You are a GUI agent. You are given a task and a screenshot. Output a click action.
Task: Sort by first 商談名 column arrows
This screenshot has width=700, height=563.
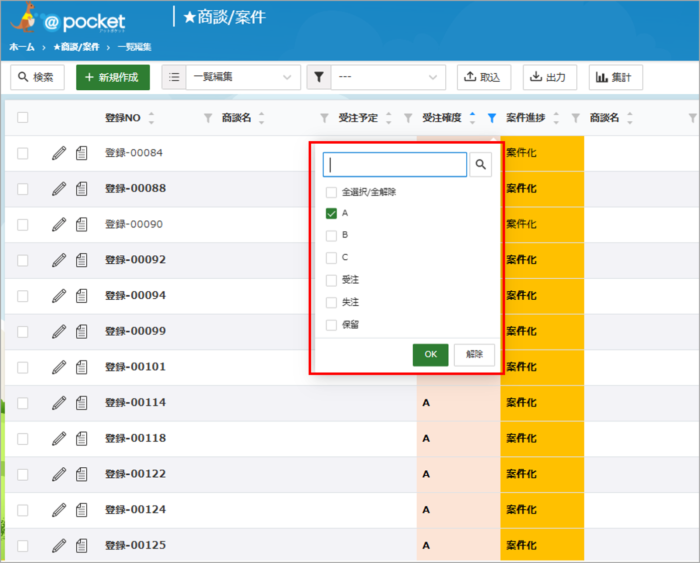(x=262, y=118)
